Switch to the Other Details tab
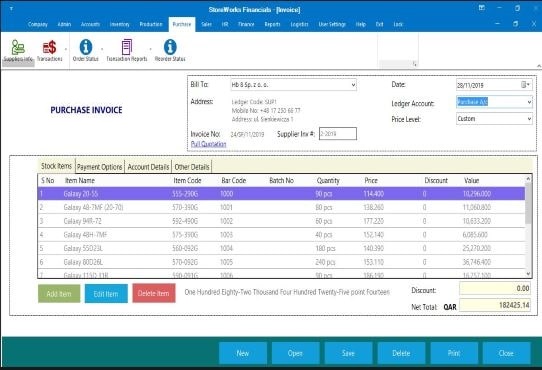The image size is (542, 370). [x=192, y=167]
